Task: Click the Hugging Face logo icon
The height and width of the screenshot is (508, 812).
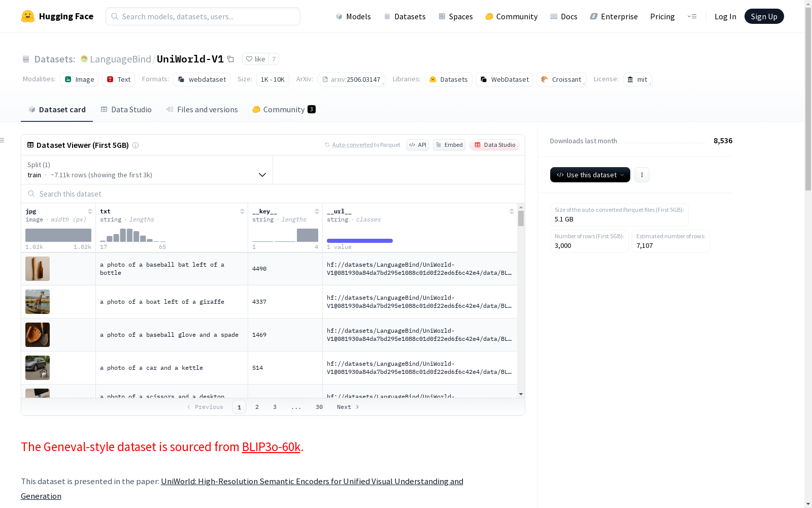Action: (x=28, y=16)
